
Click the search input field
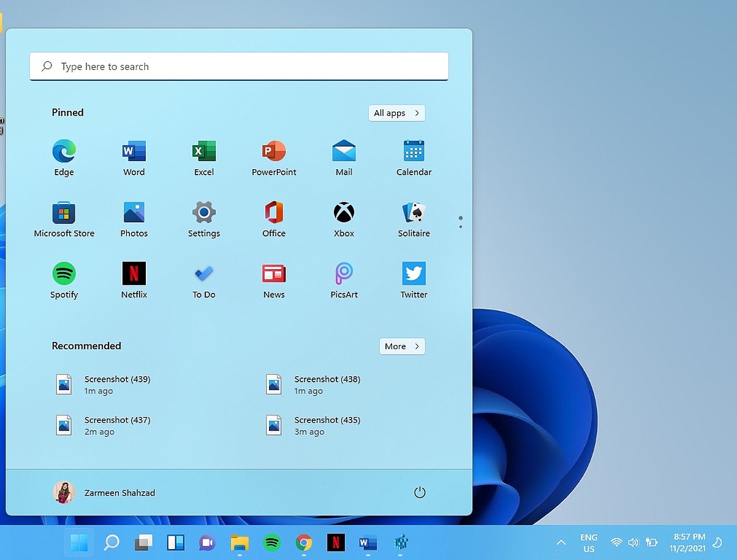(x=239, y=66)
